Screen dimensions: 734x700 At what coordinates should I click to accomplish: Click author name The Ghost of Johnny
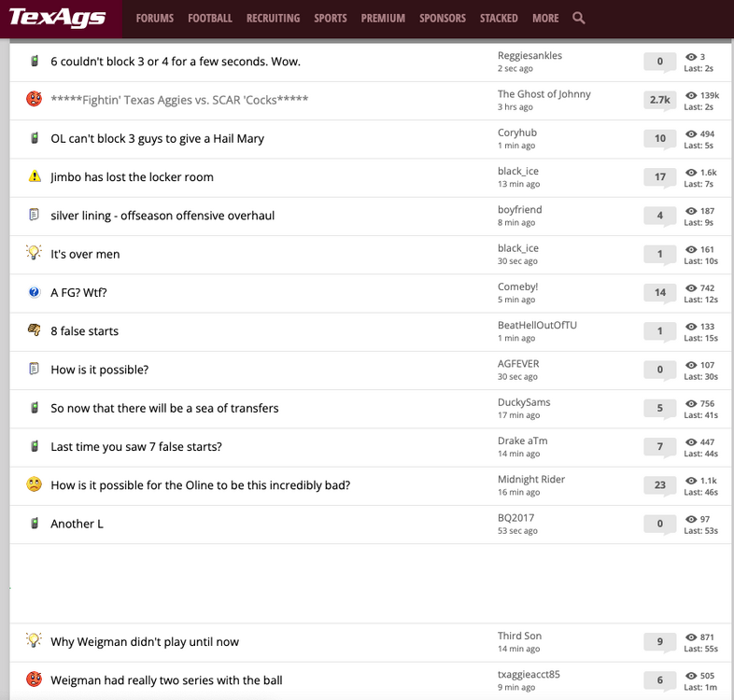(543, 94)
